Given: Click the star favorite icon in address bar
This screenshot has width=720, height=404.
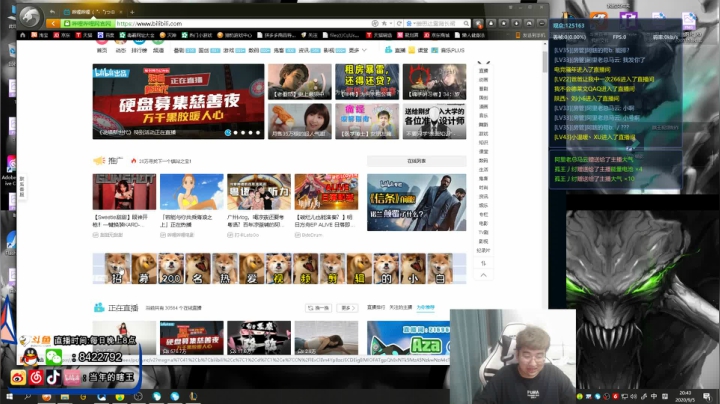Looking at the screenshot, I should (x=384, y=23).
